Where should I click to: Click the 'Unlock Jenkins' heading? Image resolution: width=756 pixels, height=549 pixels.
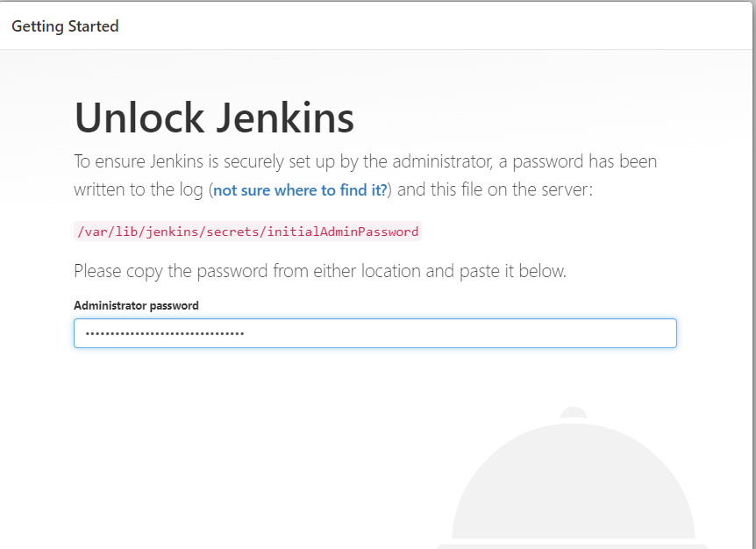click(x=215, y=118)
